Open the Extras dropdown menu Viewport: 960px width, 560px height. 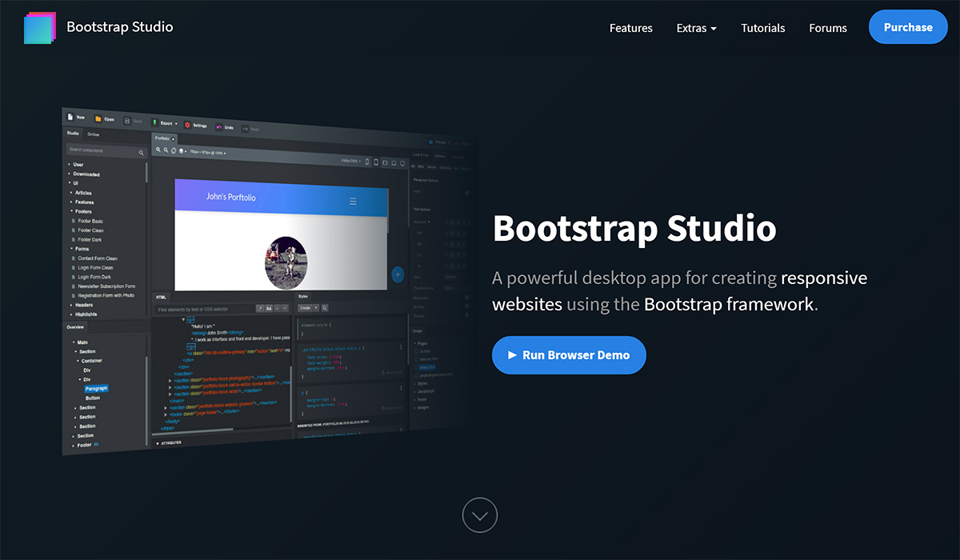coord(696,28)
